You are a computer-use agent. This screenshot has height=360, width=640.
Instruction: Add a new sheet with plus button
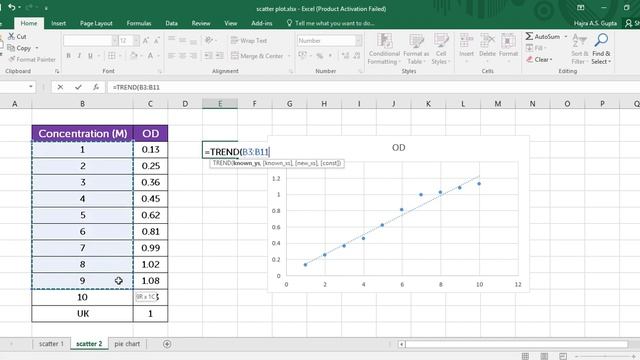167,344
